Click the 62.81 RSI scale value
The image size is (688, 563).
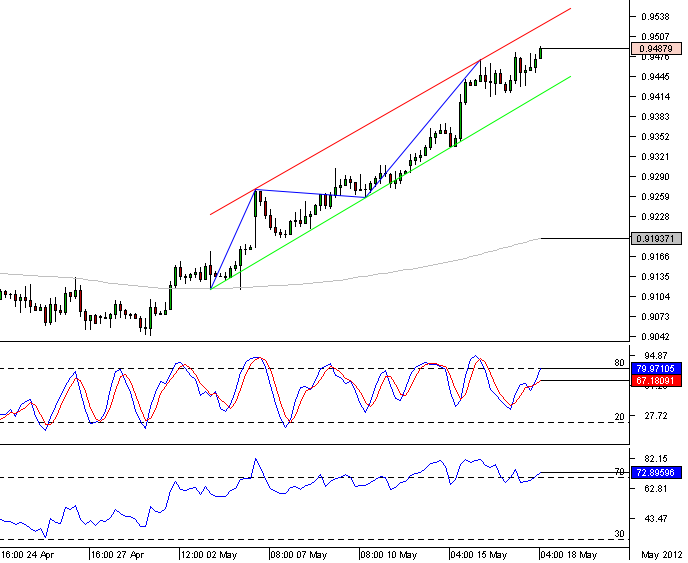coord(656,488)
